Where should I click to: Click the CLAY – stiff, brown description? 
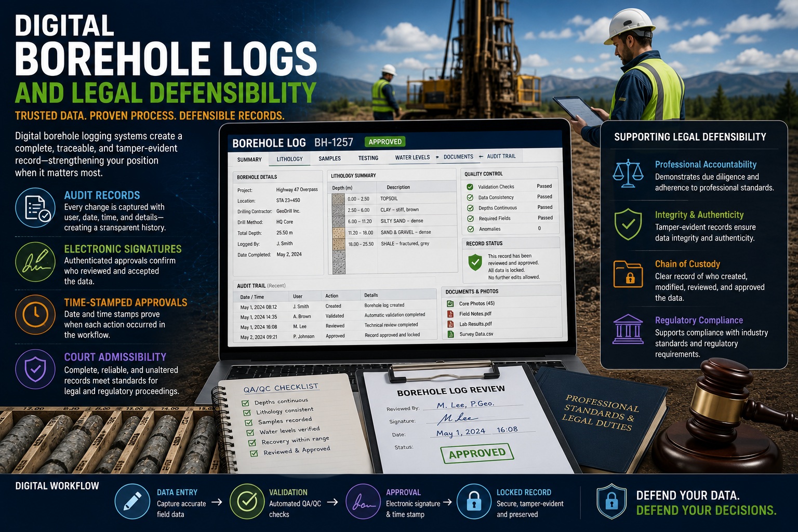tap(399, 210)
